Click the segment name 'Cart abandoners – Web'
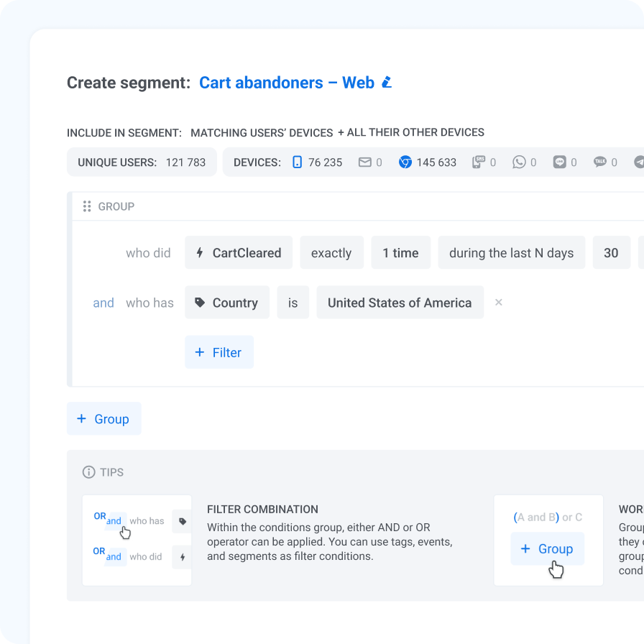Viewport: 644px width, 644px height. point(287,83)
